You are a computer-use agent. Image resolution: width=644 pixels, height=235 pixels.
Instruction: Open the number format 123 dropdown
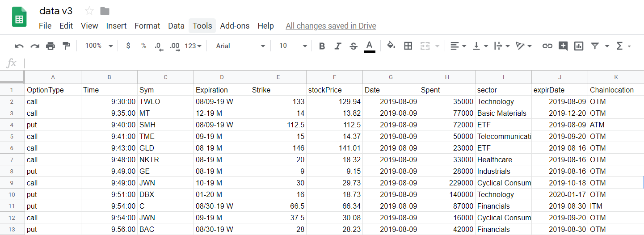point(193,46)
